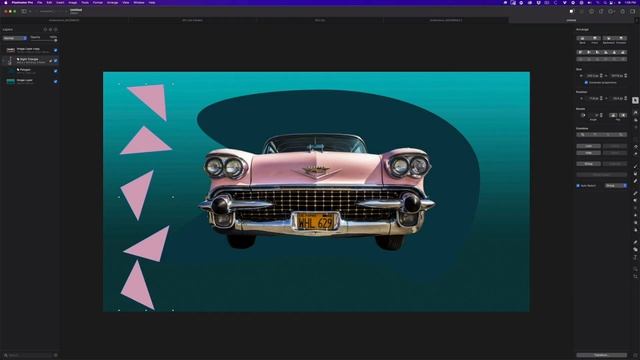Select the Arrange tool in the tool strip
Viewport: 640px width, 360px height.
[635, 100]
